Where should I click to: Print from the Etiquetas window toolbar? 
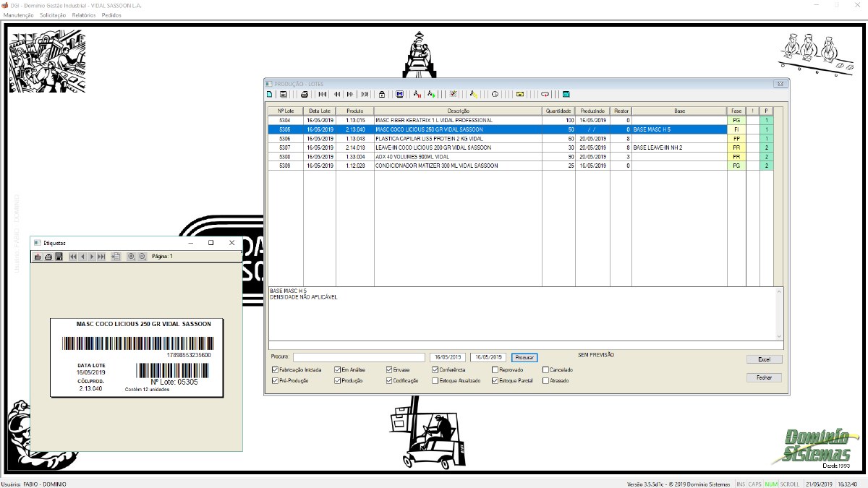click(x=48, y=256)
